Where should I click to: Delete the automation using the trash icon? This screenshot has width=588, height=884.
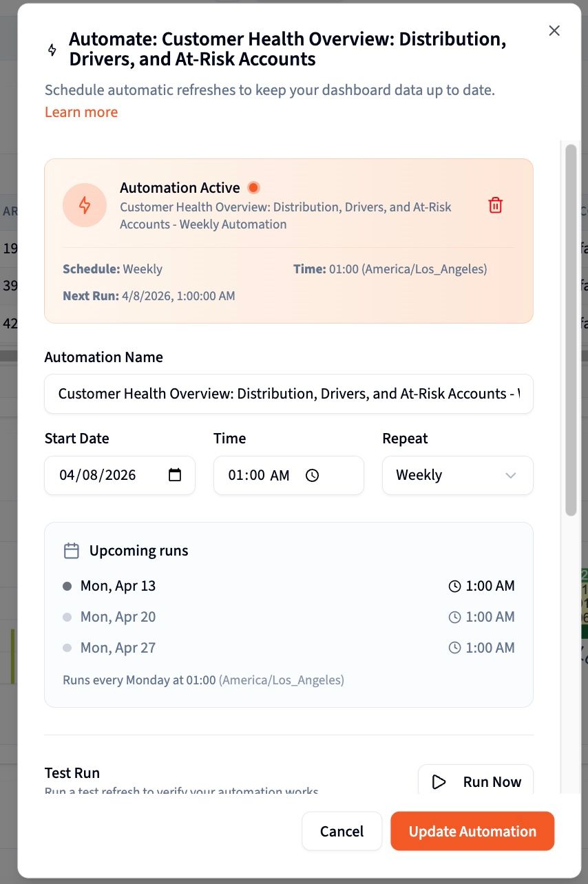(495, 205)
